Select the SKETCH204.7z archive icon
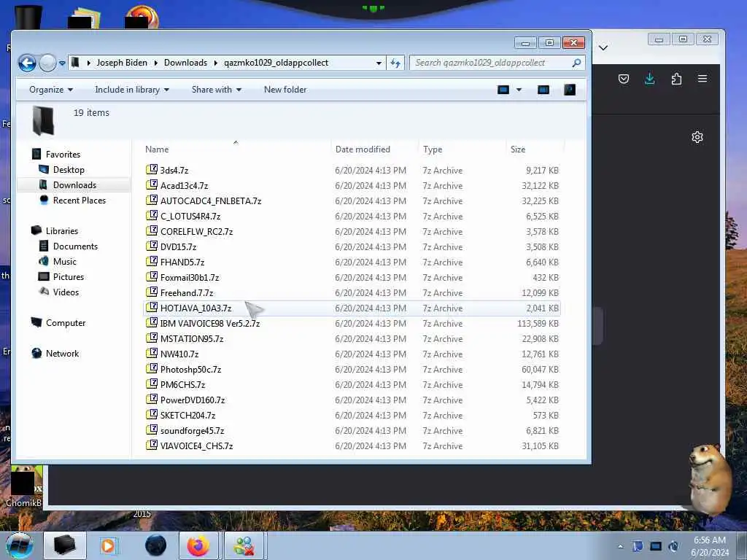 click(x=152, y=414)
